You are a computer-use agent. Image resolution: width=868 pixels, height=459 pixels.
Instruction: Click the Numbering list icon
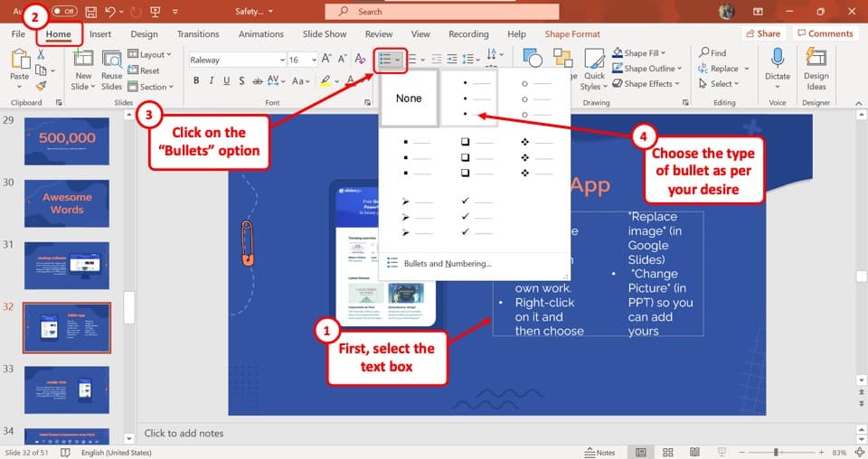pos(412,59)
